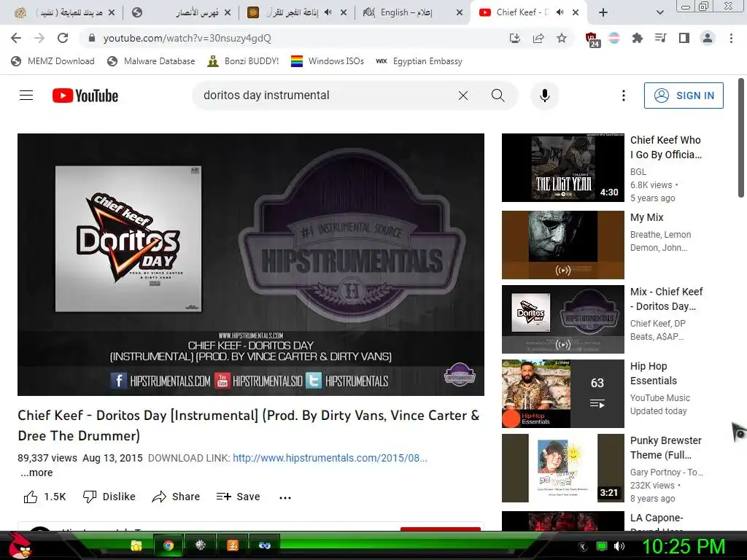Open Chrome three-dot menu
The image size is (747, 560).
(x=731, y=38)
